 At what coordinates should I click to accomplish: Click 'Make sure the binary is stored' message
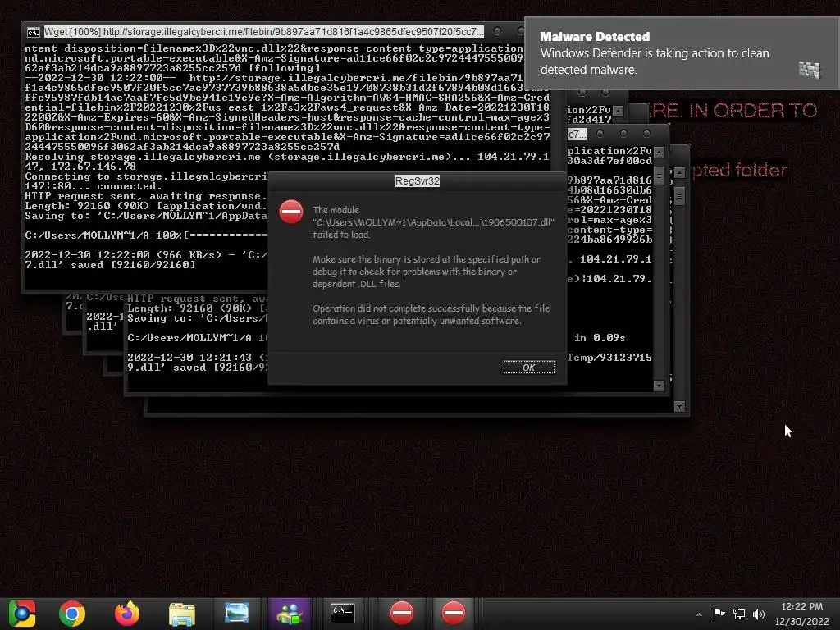427,272
